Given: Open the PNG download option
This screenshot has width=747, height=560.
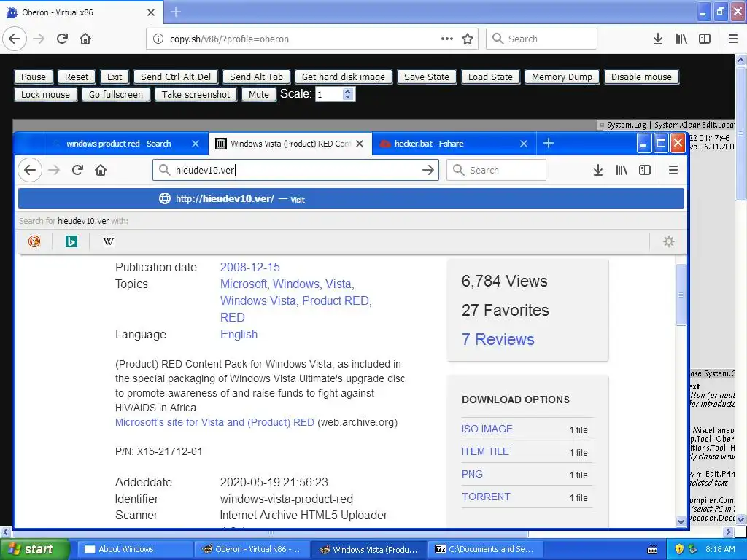Looking at the screenshot, I should 472,474.
